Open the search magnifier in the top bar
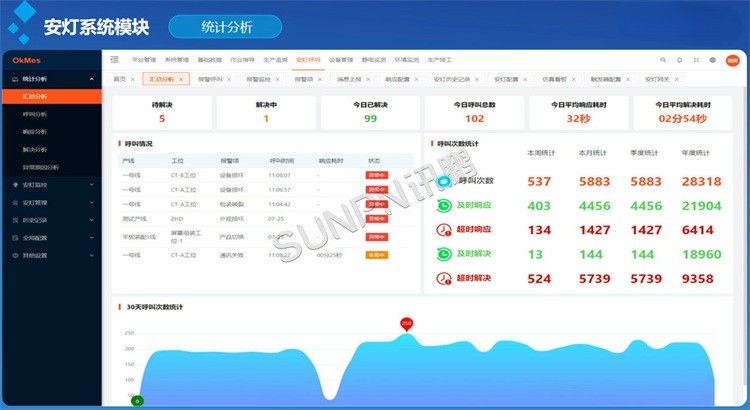The height and width of the screenshot is (410, 750). tap(663, 60)
